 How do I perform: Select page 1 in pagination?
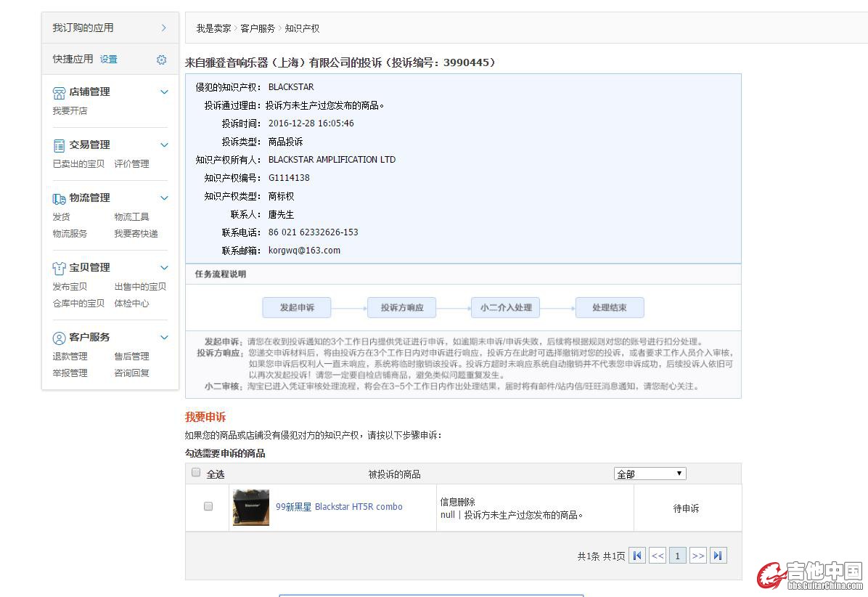click(678, 556)
